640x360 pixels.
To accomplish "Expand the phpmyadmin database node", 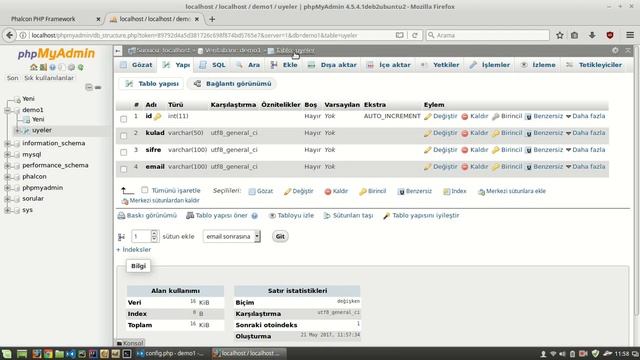I will pos(7,188).
